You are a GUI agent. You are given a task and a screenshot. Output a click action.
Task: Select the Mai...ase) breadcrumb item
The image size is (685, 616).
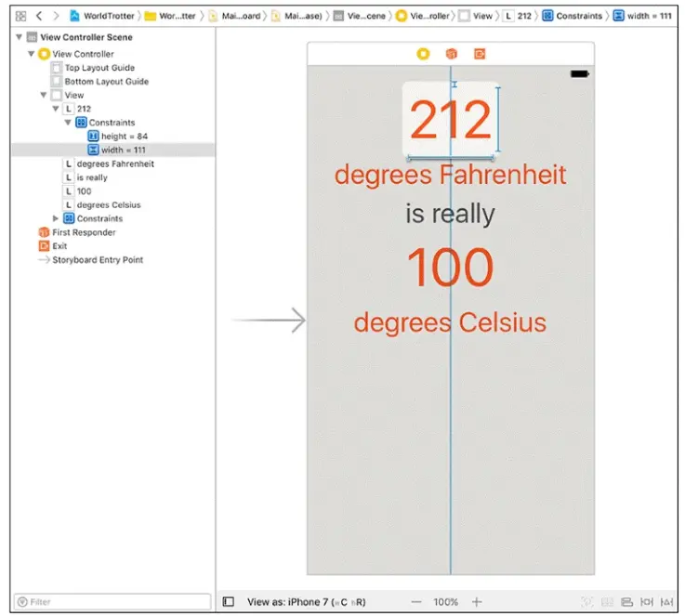pos(297,16)
